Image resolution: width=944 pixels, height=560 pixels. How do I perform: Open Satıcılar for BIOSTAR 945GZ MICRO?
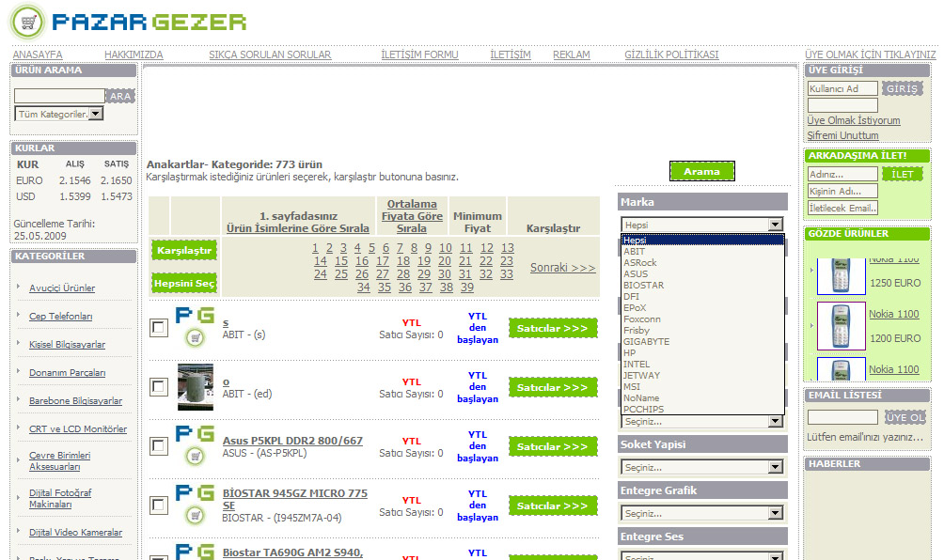pyautogui.click(x=553, y=506)
